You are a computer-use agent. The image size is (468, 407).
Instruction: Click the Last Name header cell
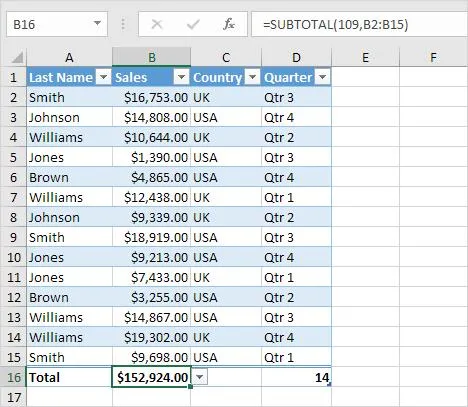click(x=69, y=77)
